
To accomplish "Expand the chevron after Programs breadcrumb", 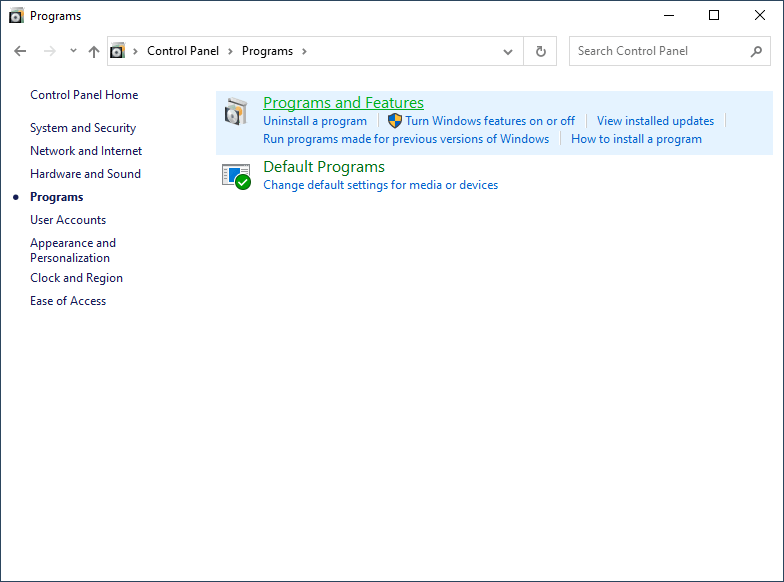I will (304, 51).
